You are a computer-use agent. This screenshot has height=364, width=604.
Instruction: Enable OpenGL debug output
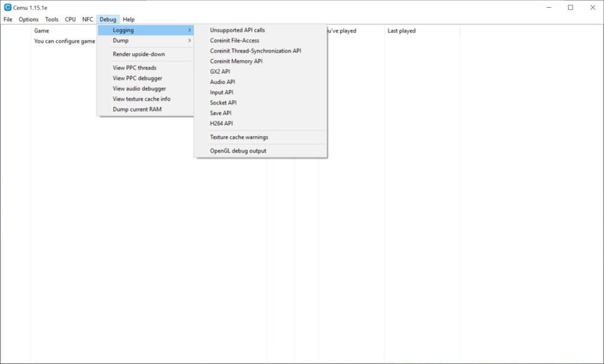coord(261,151)
